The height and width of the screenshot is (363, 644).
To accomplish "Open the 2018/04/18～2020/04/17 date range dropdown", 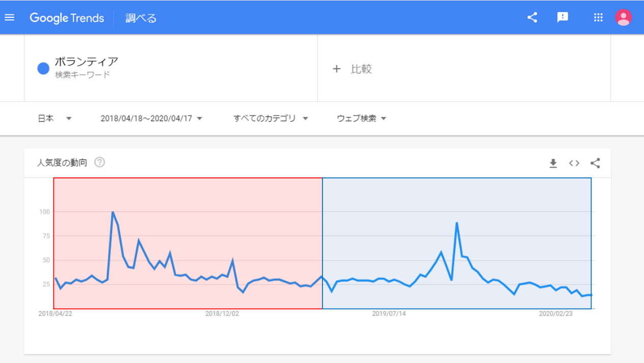I will tap(151, 118).
